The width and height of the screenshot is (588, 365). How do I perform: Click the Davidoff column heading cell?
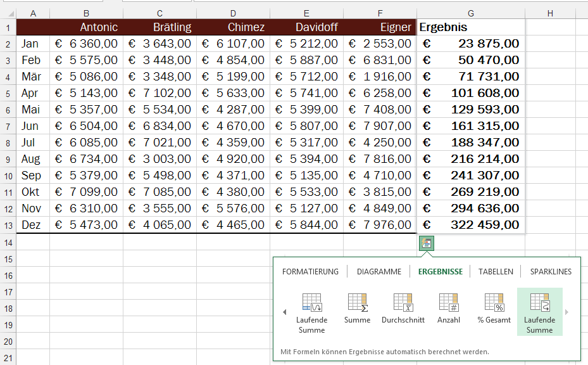pyautogui.click(x=306, y=27)
